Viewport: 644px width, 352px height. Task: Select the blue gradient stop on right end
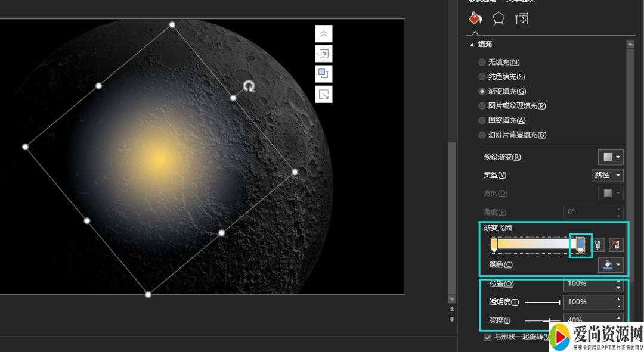(x=580, y=244)
